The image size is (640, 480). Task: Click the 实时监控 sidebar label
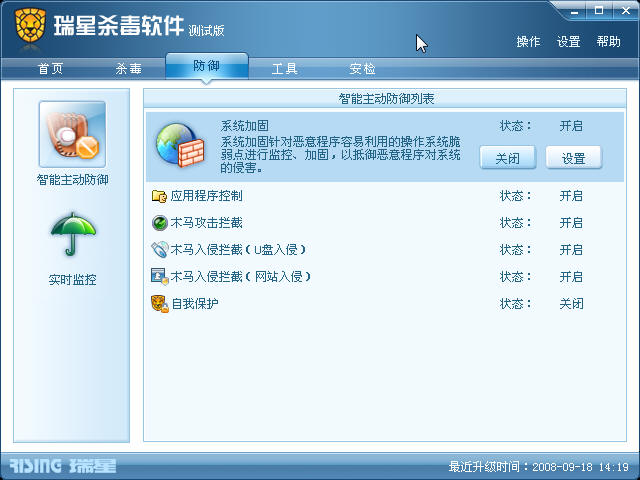pos(73,280)
